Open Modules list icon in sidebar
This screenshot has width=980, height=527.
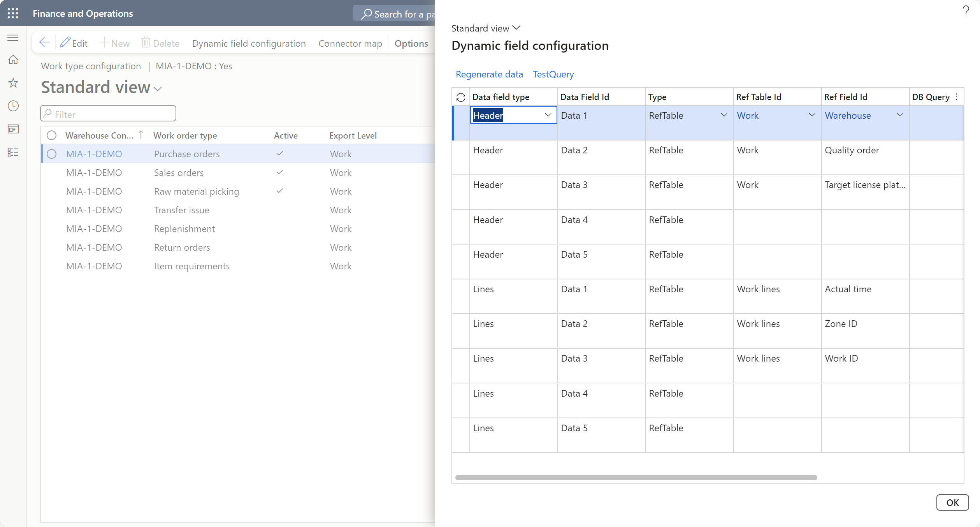(13, 152)
